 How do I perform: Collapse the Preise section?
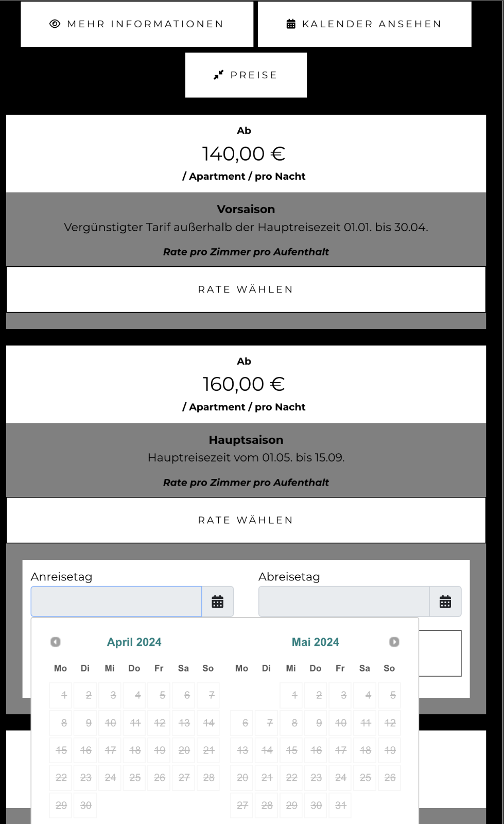[246, 75]
